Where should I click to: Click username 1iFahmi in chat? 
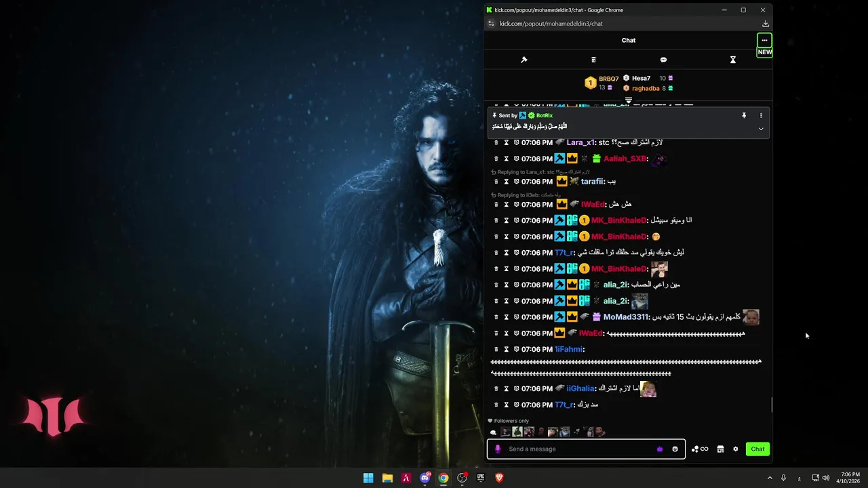(x=568, y=350)
